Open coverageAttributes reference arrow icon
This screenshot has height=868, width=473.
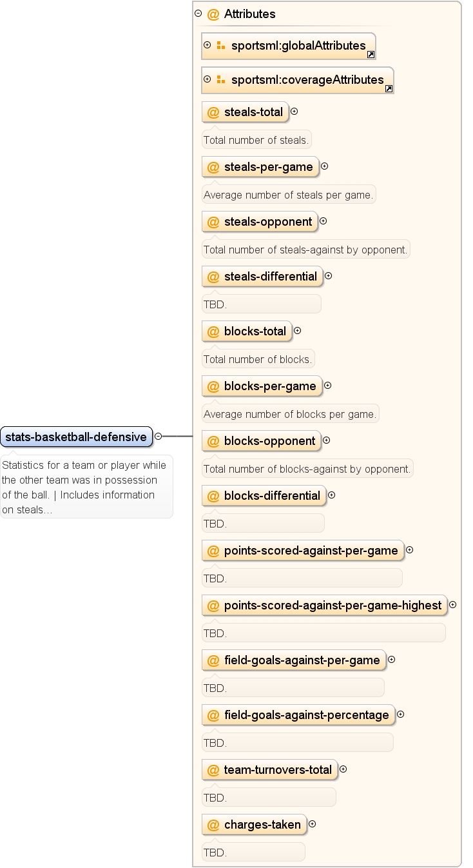tap(389, 89)
